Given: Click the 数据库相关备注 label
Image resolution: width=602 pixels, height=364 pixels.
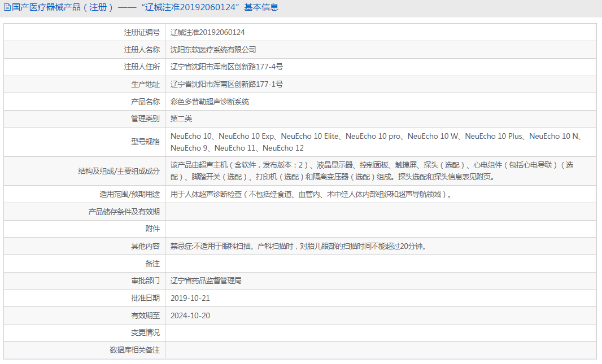Looking at the screenshot, I should [x=135, y=350].
